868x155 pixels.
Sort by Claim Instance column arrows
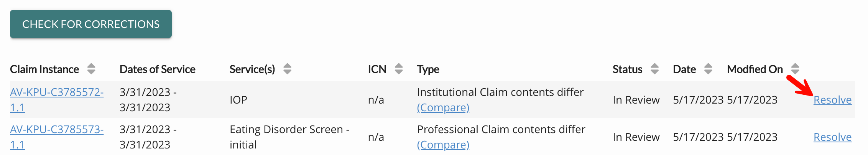click(x=91, y=69)
